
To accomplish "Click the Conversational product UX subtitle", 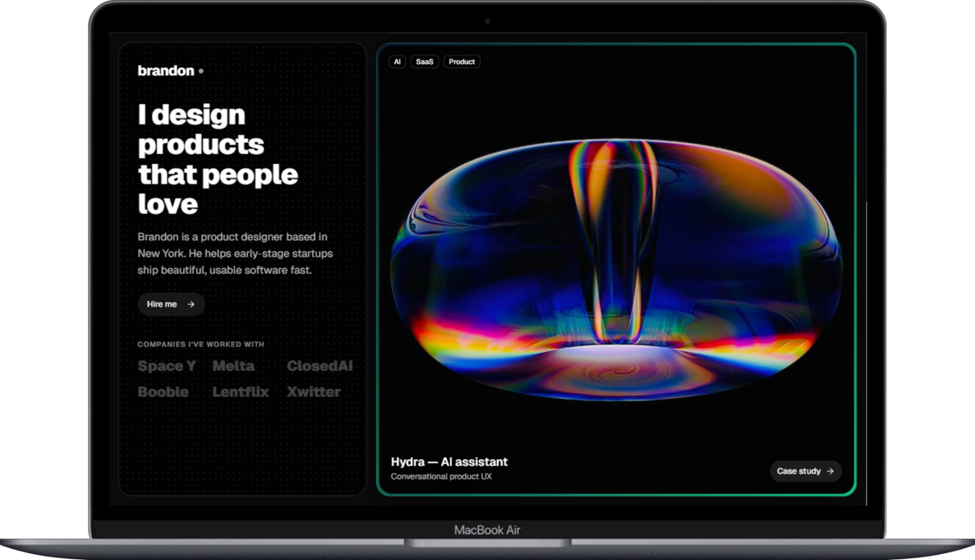I will click(441, 476).
